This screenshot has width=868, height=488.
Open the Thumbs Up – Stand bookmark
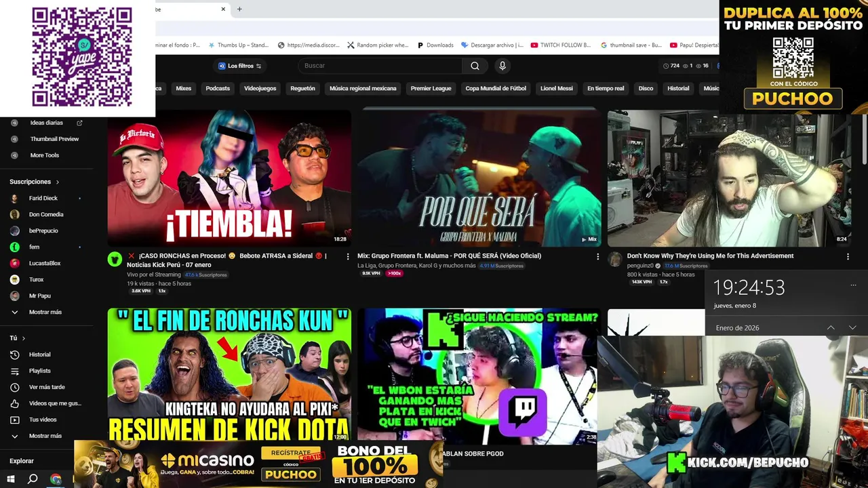pos(238,45)
